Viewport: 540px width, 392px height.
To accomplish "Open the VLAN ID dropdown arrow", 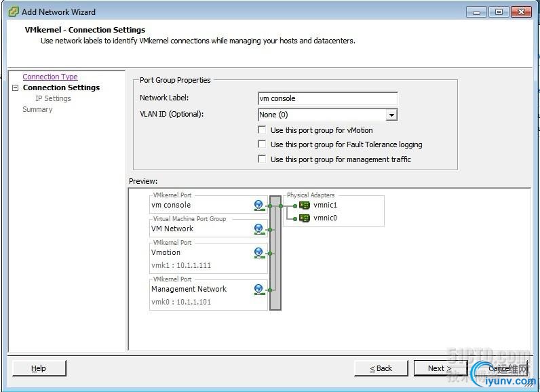I will tap(391, 115).
